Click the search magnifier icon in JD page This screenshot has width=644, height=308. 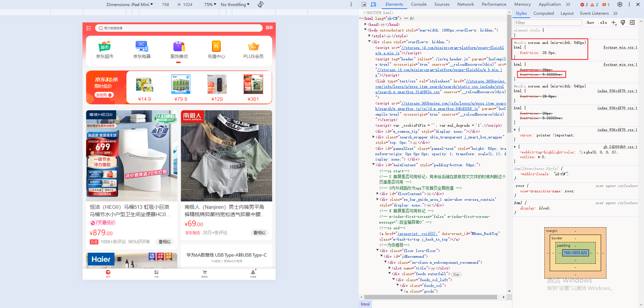101,28
